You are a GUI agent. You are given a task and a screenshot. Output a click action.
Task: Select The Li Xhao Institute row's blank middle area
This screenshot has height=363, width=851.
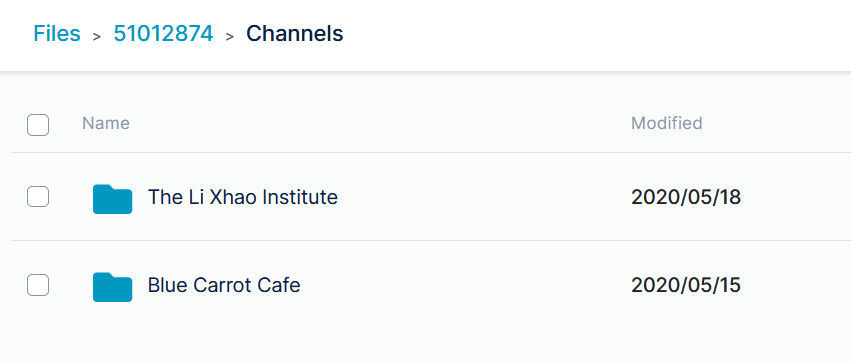pyautogui.click(x=483, y=197)
